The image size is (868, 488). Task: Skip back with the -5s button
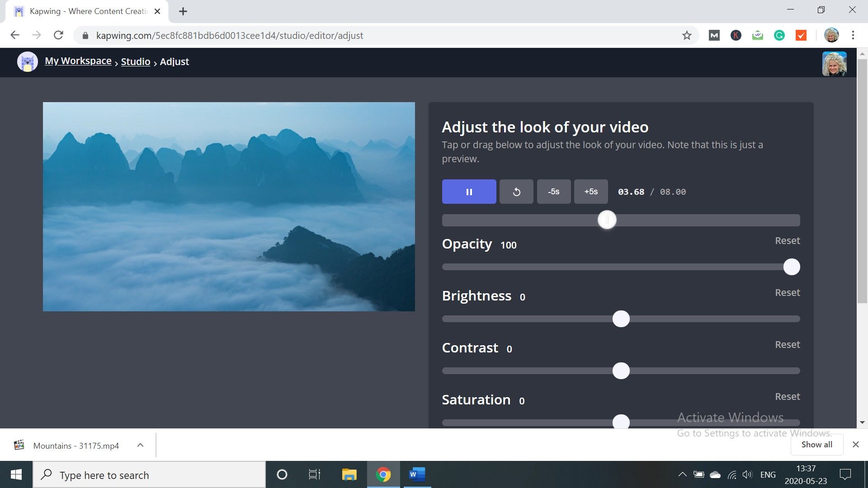[553, 192]
